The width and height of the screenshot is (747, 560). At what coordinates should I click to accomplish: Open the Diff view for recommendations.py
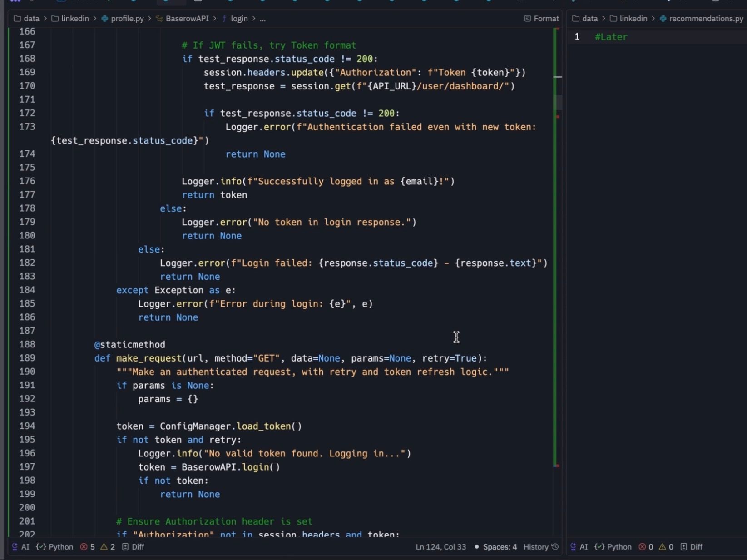point(691,547)
